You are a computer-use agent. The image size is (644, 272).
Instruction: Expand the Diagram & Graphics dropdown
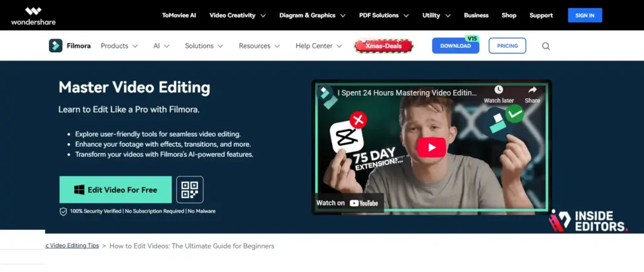[312, 15]
